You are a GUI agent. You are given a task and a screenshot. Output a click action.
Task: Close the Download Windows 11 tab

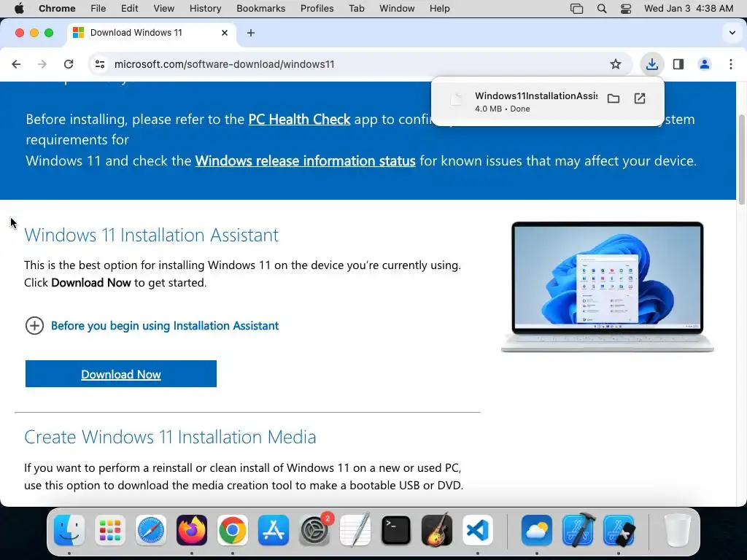tap(225, 33)
